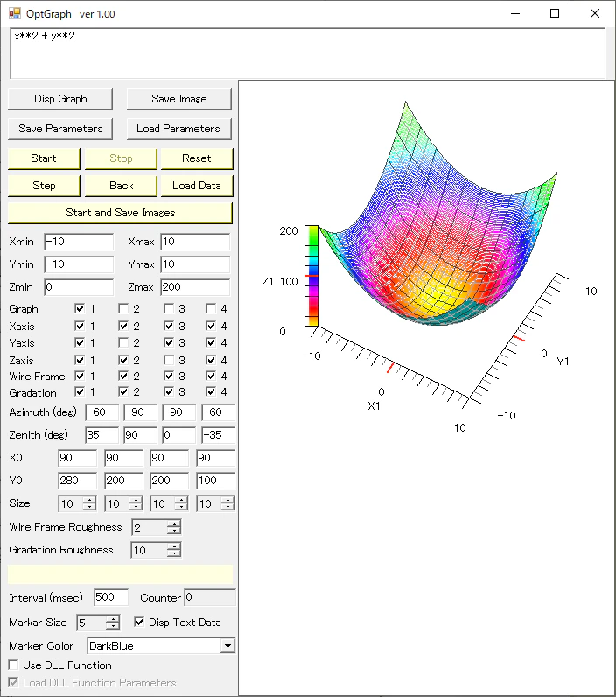Image resolution: width=616 pixels, height=697 pixels.
Task: Minimize the OptGraph window
Action: [x=515, y=13]
